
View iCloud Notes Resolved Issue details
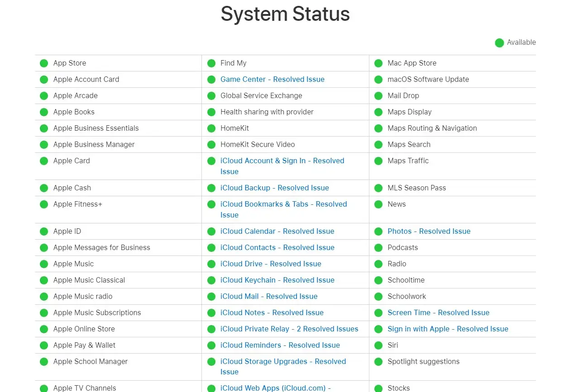pos(272,312)
